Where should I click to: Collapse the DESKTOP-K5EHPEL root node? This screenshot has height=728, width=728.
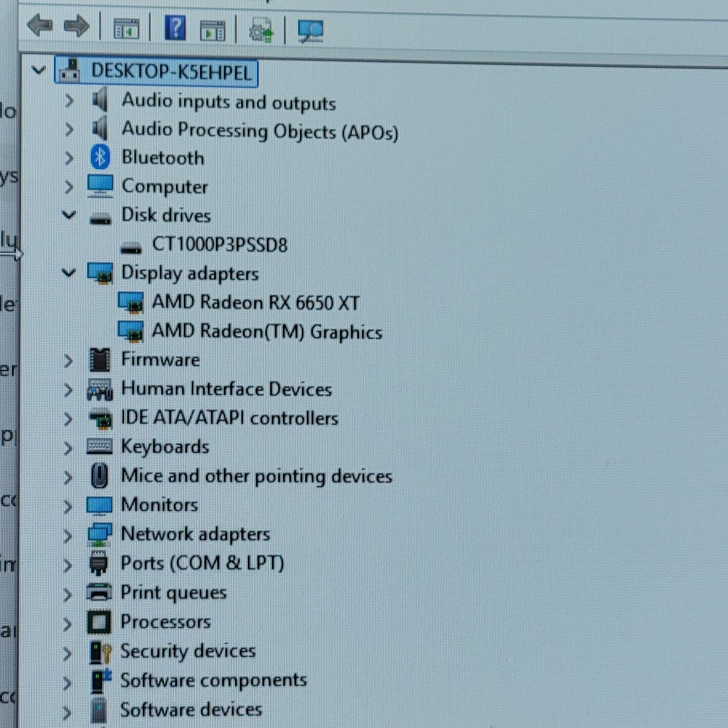click(x=39, y=70)
